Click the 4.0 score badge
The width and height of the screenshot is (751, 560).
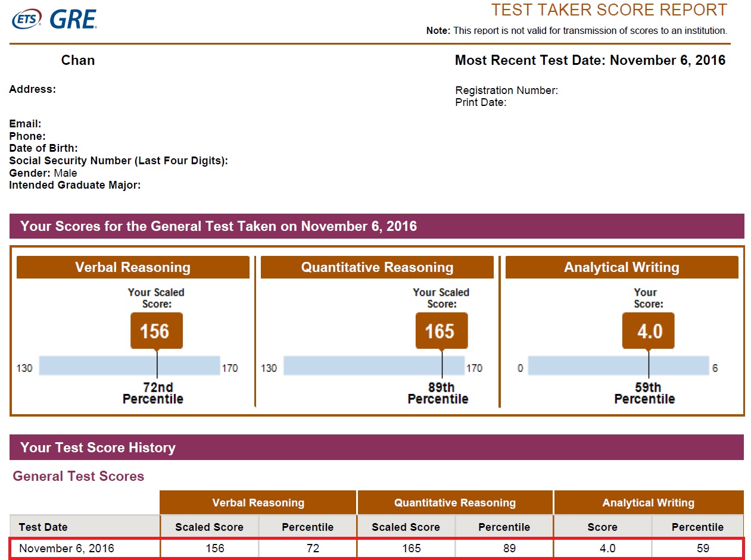click(648, 331)
